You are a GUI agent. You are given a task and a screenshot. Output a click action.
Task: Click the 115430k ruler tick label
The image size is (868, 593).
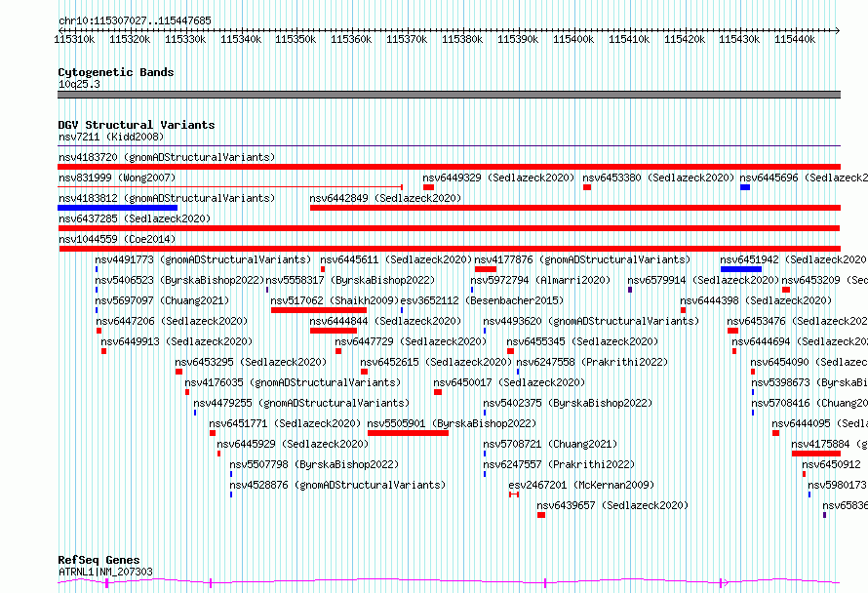(x=739, y=39)
